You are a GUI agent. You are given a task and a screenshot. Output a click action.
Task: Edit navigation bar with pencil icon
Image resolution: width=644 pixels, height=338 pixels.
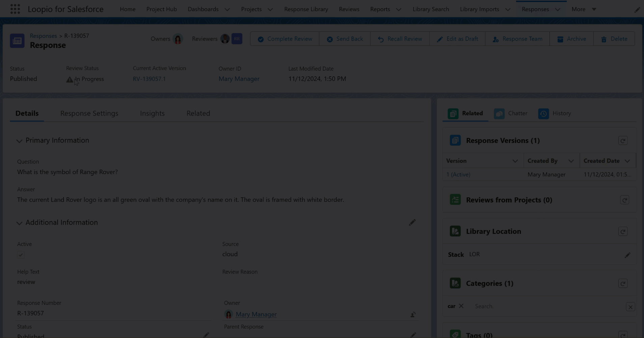637,9
